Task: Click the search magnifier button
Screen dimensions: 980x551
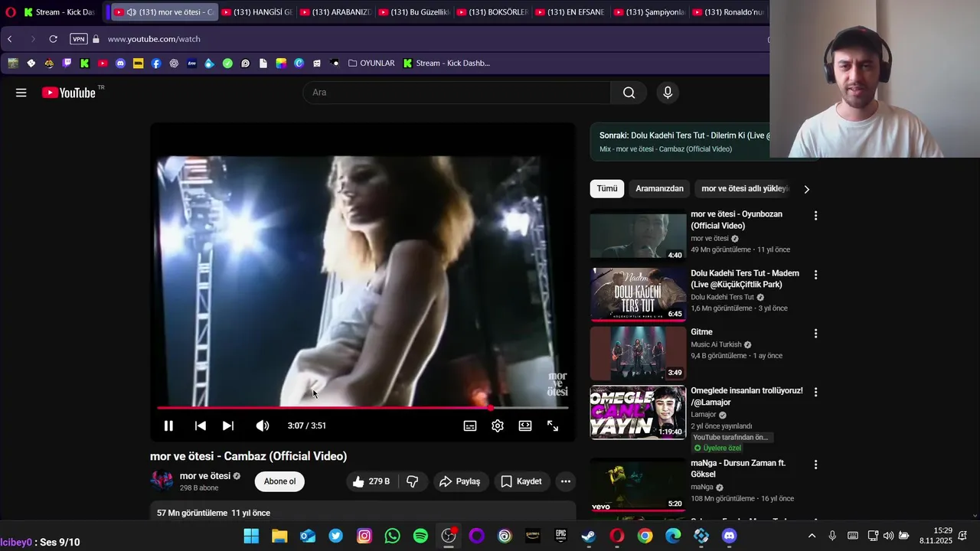Action: 629,93
